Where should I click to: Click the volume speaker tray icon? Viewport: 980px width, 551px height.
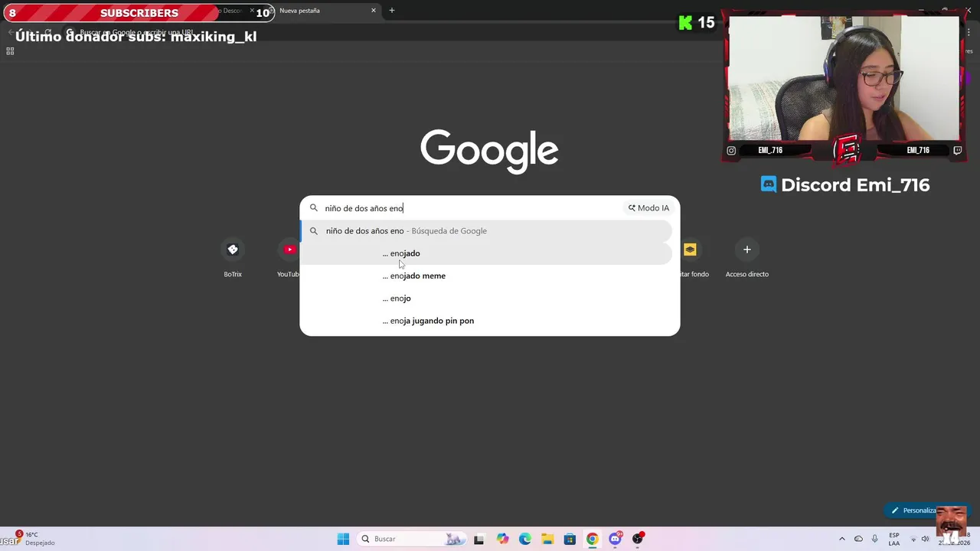pyautogui.click(x=925, y=539)
